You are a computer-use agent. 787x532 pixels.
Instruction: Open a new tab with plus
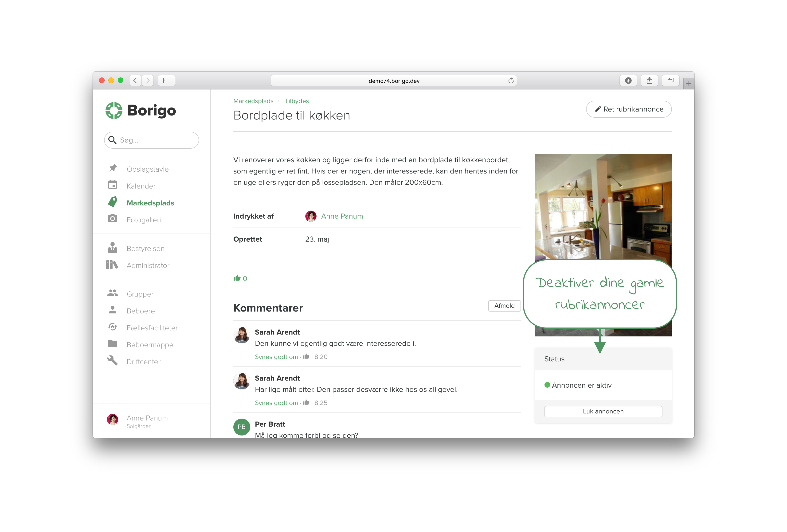[689, 84]
